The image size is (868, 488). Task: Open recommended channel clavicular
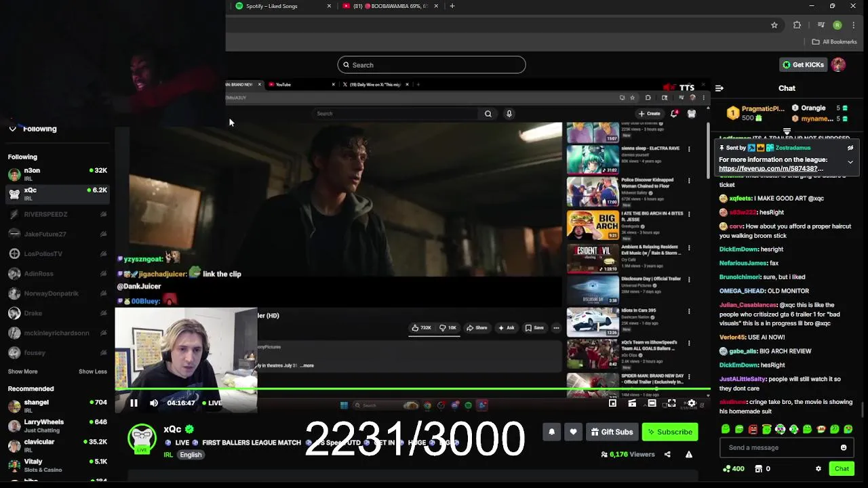pyautogui.click(x=57, y=445)
